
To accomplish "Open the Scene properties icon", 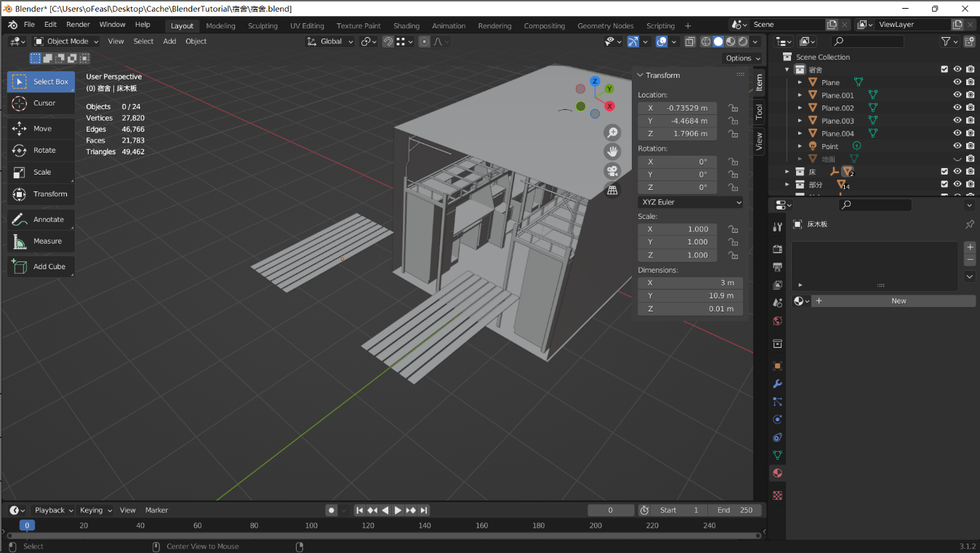I will click(777, 303).
